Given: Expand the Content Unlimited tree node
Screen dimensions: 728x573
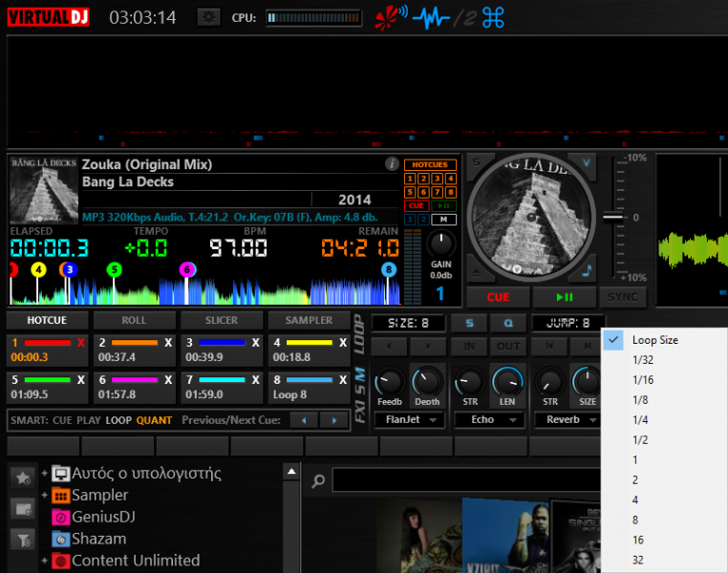Looking at the screenshot, I should 45,561.
